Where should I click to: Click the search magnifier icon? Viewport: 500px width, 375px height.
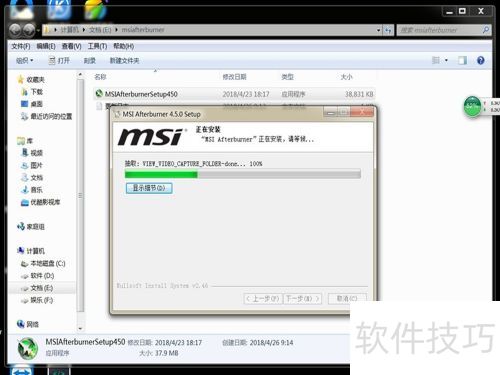(486, 30)
